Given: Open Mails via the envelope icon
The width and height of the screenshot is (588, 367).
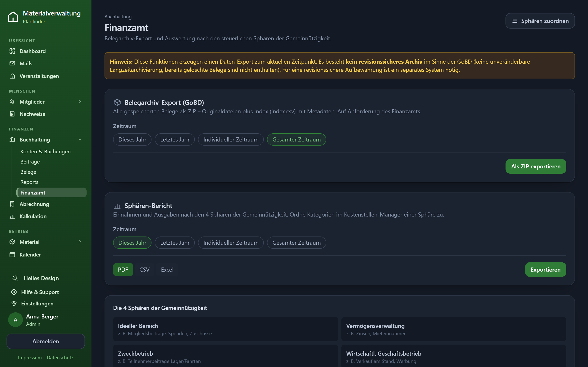Looking at the screenshot, I should (12, 63).
